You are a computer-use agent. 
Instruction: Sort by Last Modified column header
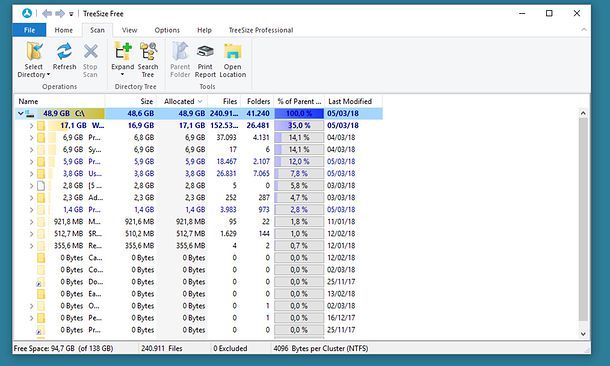pyautogui.click(x=353, y=102)
